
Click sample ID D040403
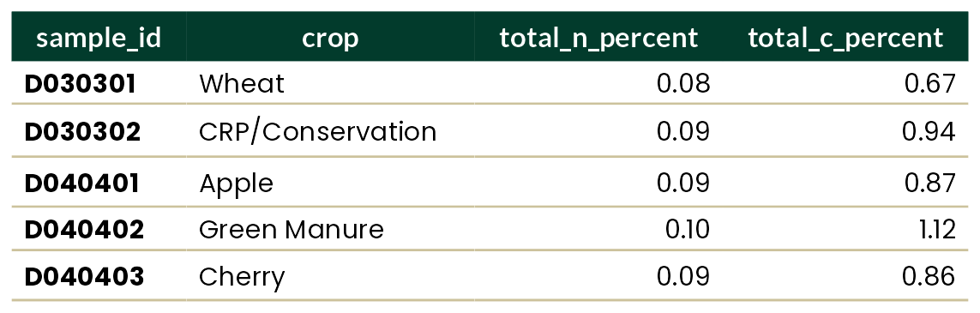[84, 276]
